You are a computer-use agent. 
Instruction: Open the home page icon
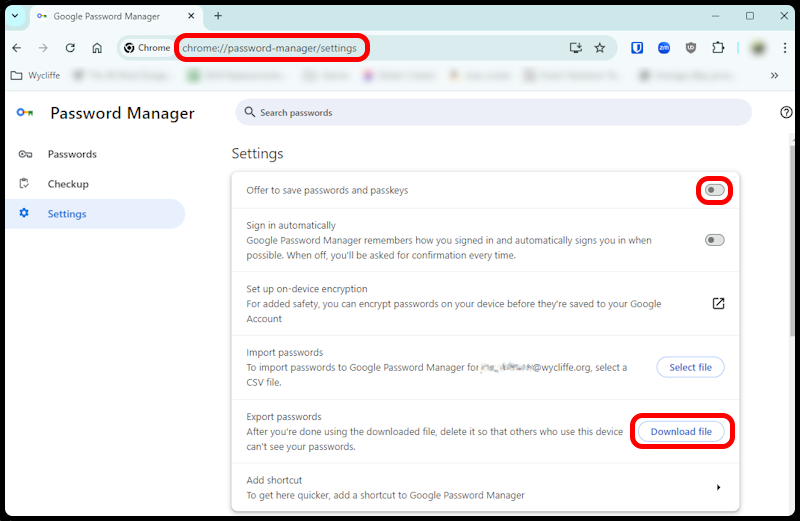coord(97,48)
